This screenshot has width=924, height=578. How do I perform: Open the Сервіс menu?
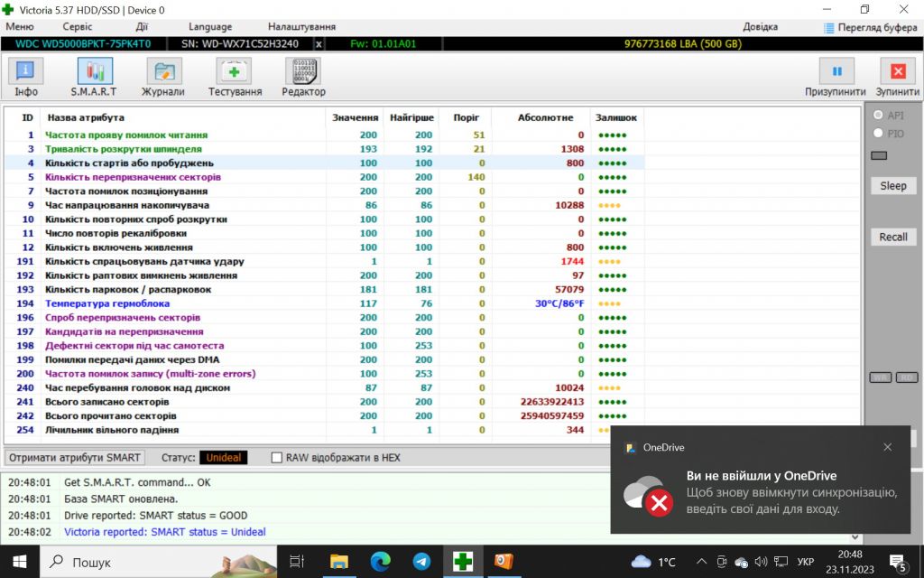[x=78, y=26]
